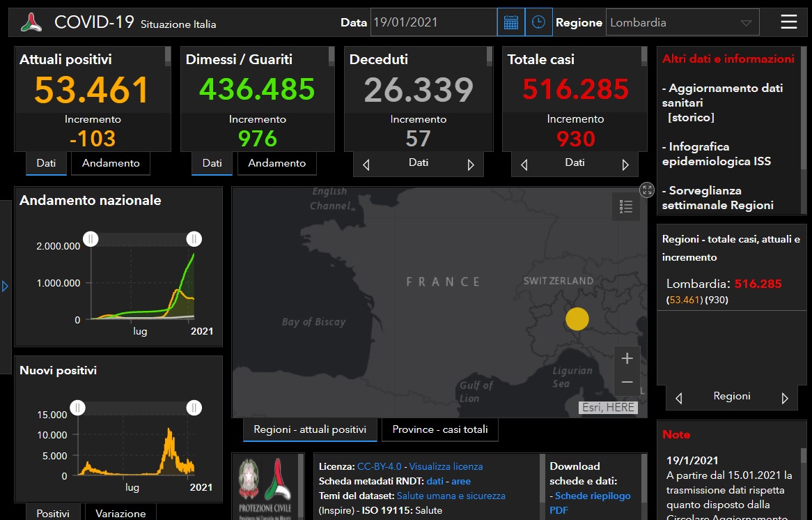Open the CC-BY-4.0 license link

(x=379, y=466)
